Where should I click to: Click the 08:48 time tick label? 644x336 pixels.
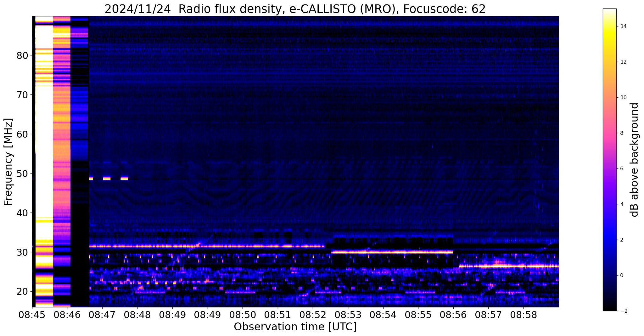point(137,315)
